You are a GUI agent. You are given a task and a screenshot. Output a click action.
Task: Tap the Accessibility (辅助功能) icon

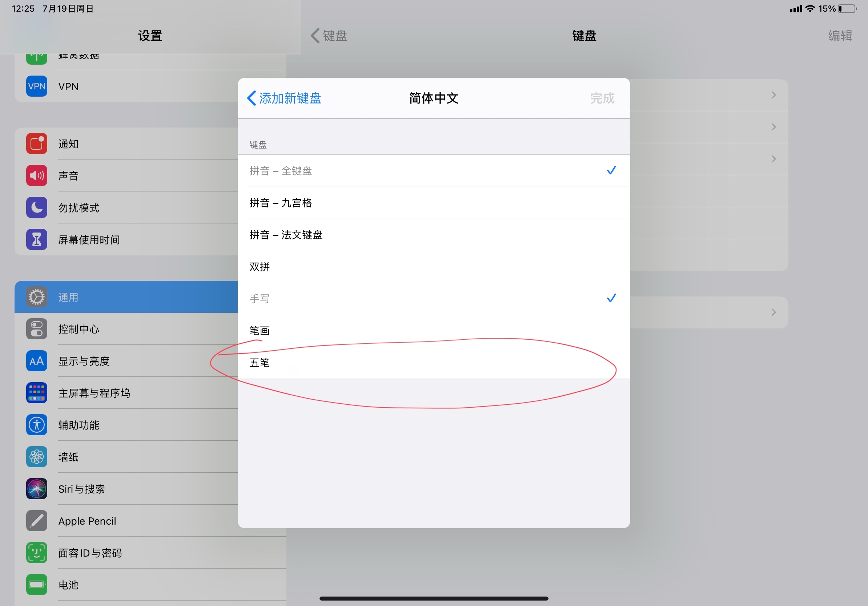(37, 425)
